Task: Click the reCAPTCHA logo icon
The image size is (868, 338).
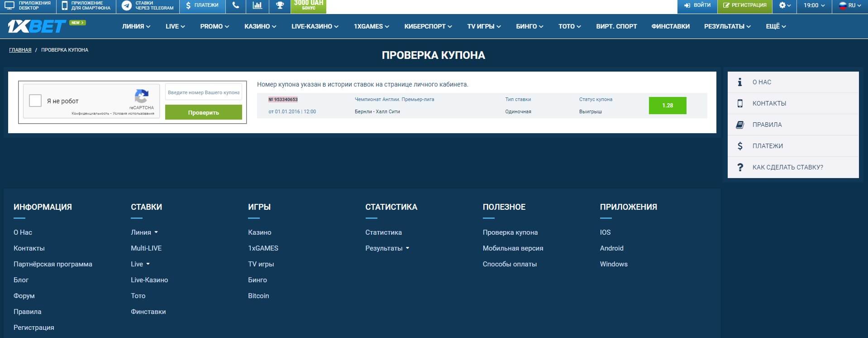Action: (142, 96)
